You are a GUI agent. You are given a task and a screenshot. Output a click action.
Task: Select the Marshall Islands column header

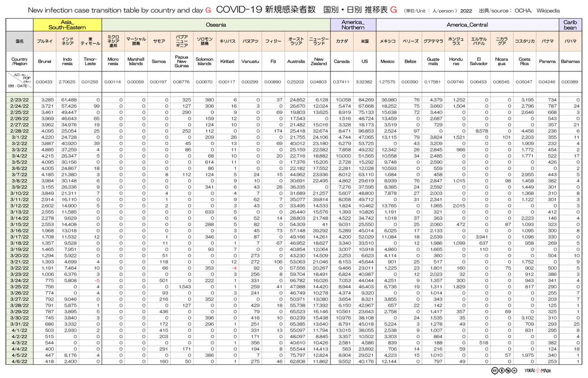point(136,62)
